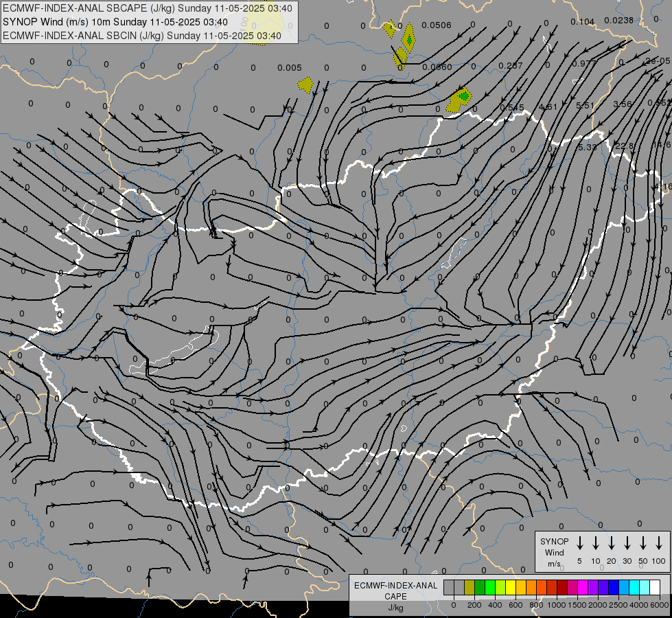This screenshot has width=672, height=618.
Task: Click the 600 label under the CAPE colour scale
Action: coord(515,605)
